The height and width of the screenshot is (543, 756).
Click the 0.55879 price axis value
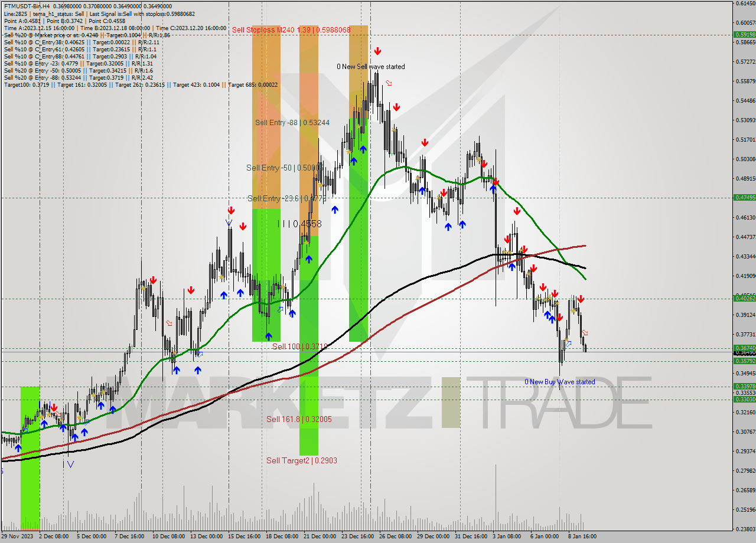pos(745,81)
